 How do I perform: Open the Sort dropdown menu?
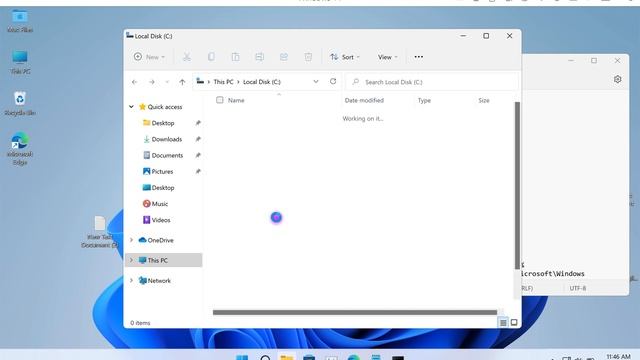click(x=345, y=57)
